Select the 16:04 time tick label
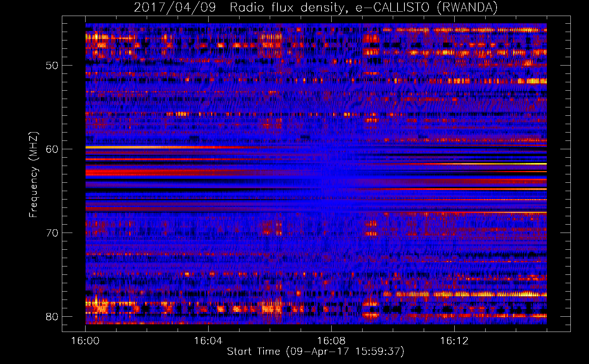589x364 pixels. (208, 341)
